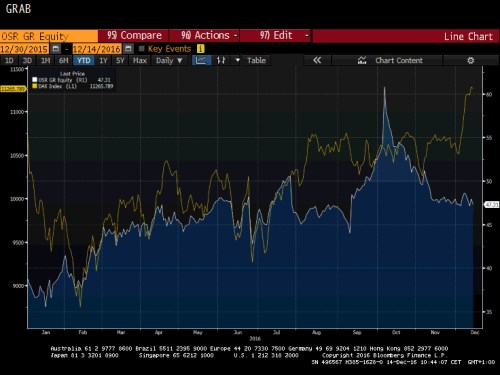Open the Daily periodicity dropdown
The height and width of the screenshot is (375, 500).
point(169,60)
